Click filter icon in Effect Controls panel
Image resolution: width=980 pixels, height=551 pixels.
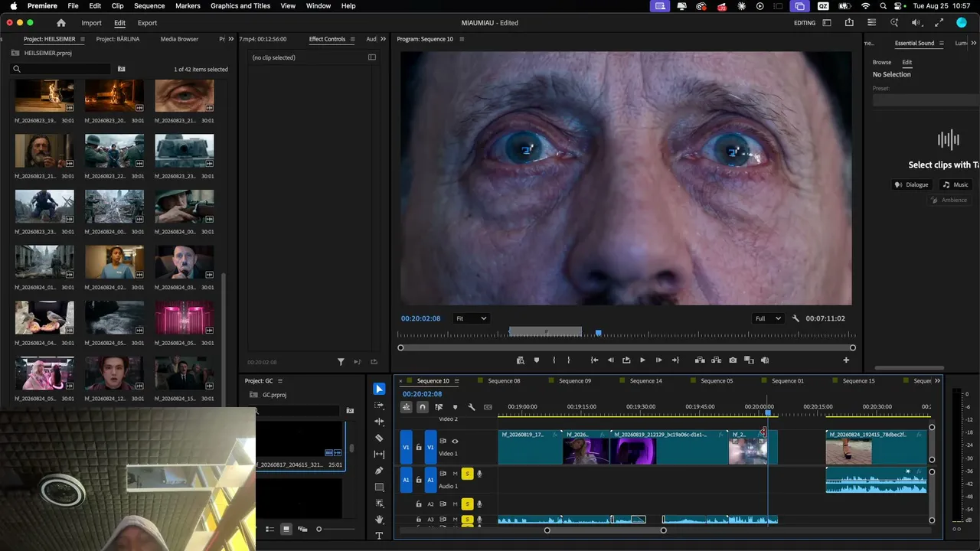341,362
